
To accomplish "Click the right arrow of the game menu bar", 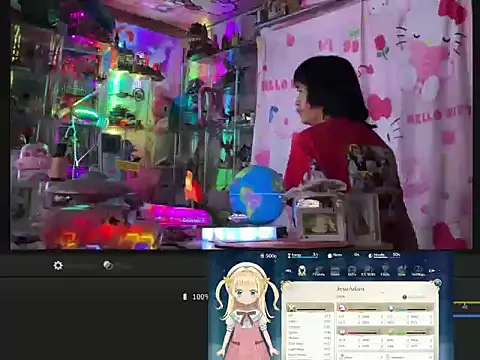I will pos(431,271).
